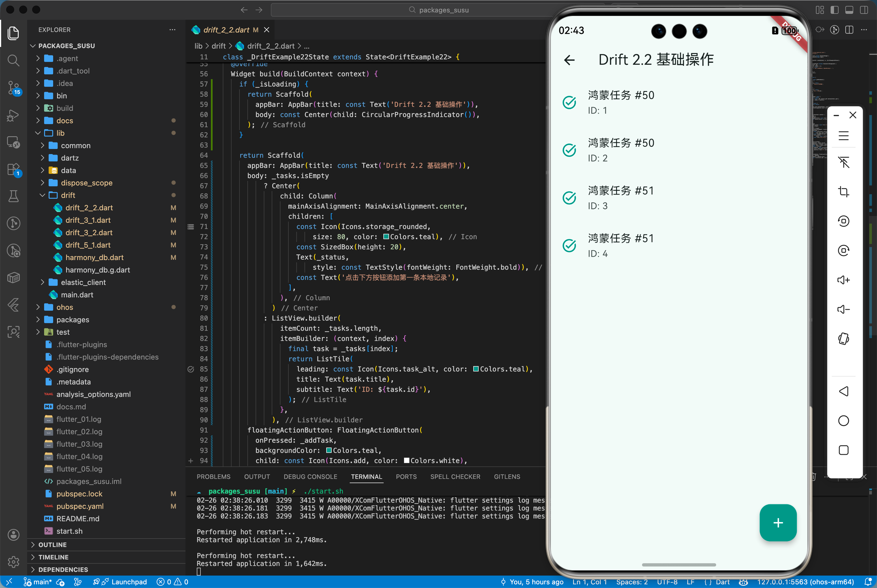This screenshot has width=877, height=588.
Task: Open the Testing flask view
Action: click(x=14, y=196)
